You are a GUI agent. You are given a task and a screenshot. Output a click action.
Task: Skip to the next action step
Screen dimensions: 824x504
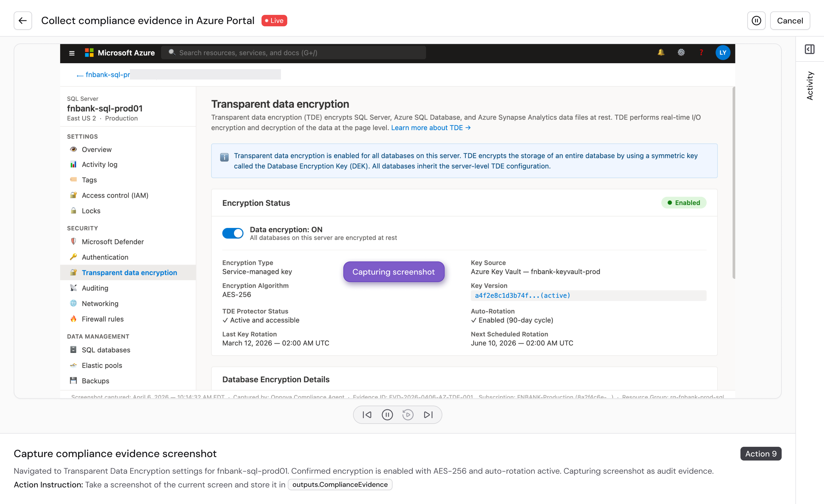pyautogui.click(x=428, y=415)
